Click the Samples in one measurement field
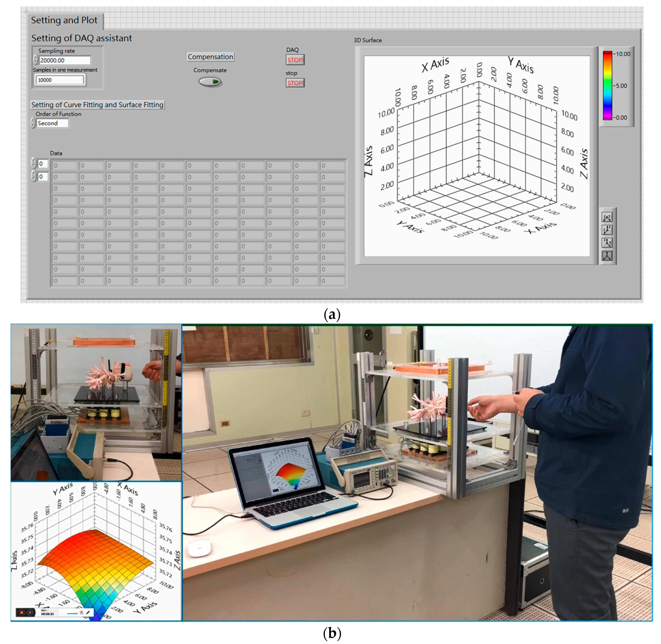The height and width of the screenshot is (644, 661). pyautogui.click(x=60, y=80)
